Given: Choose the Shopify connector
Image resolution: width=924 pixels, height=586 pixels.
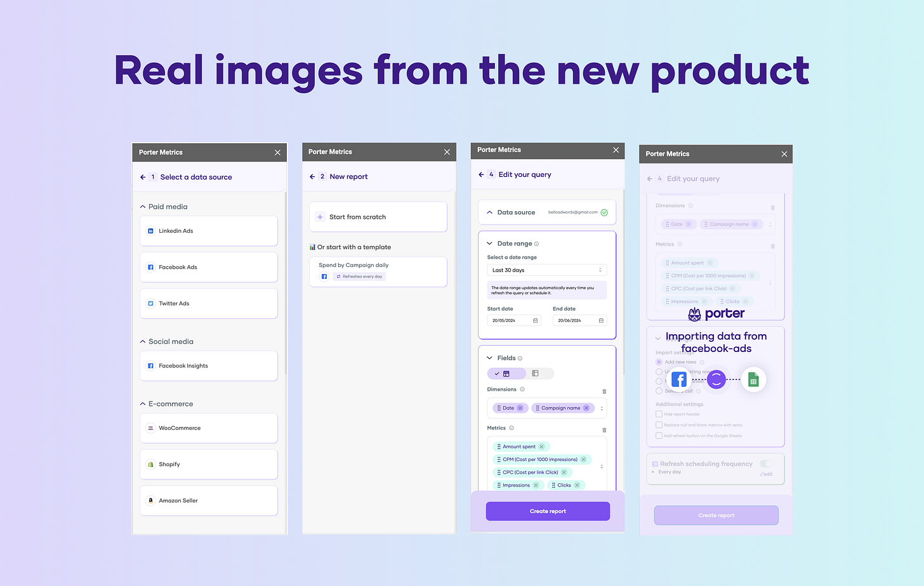Looking at the screenshot, I should [209, 464].
